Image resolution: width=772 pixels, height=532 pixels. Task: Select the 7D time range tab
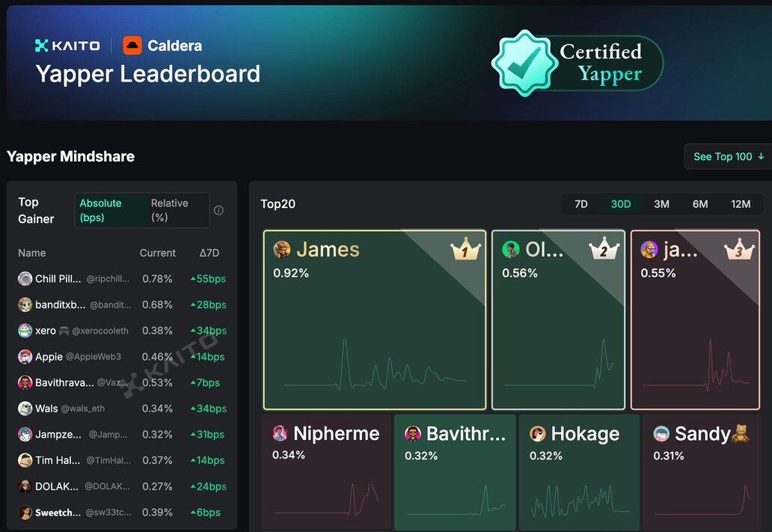coord(581,204)
